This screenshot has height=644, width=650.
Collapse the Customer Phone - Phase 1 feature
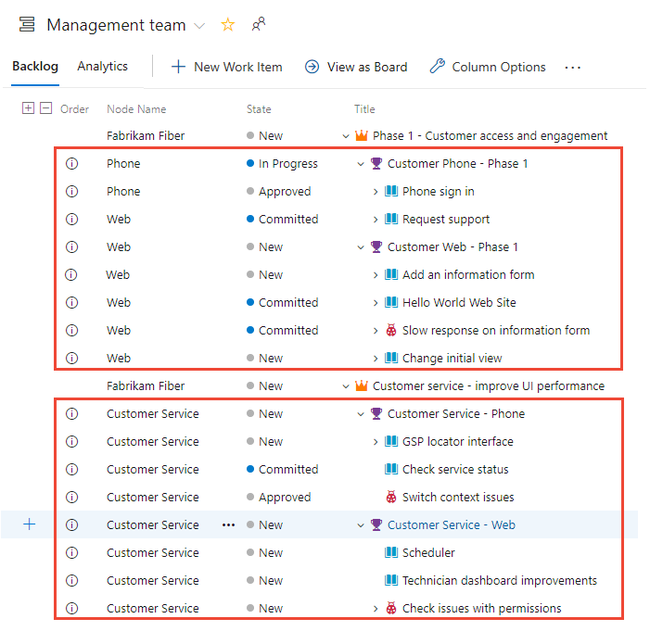pyautogui.click(x=361, y=164)
